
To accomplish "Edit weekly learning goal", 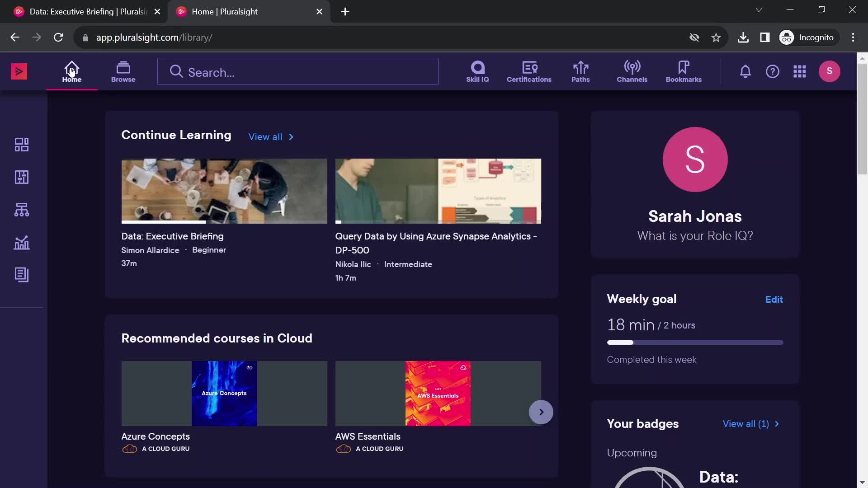I will pos(774,299).
